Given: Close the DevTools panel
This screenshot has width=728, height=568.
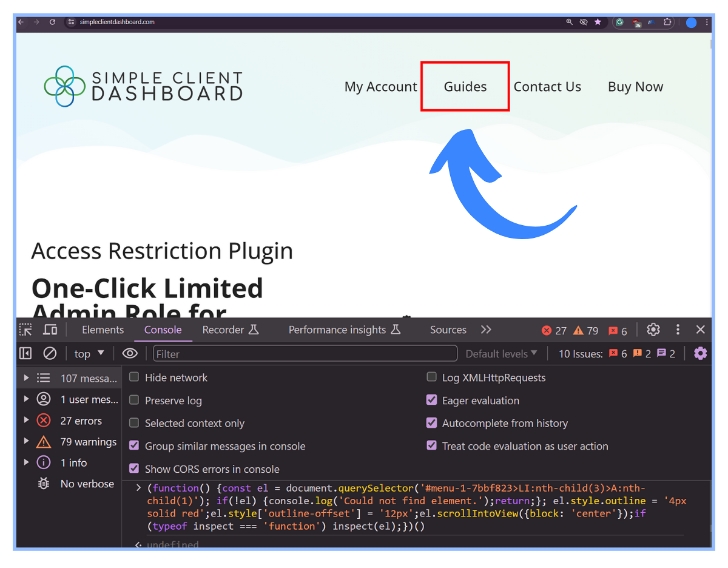Looking at the screenshot, I should click(x=701, y=330).
